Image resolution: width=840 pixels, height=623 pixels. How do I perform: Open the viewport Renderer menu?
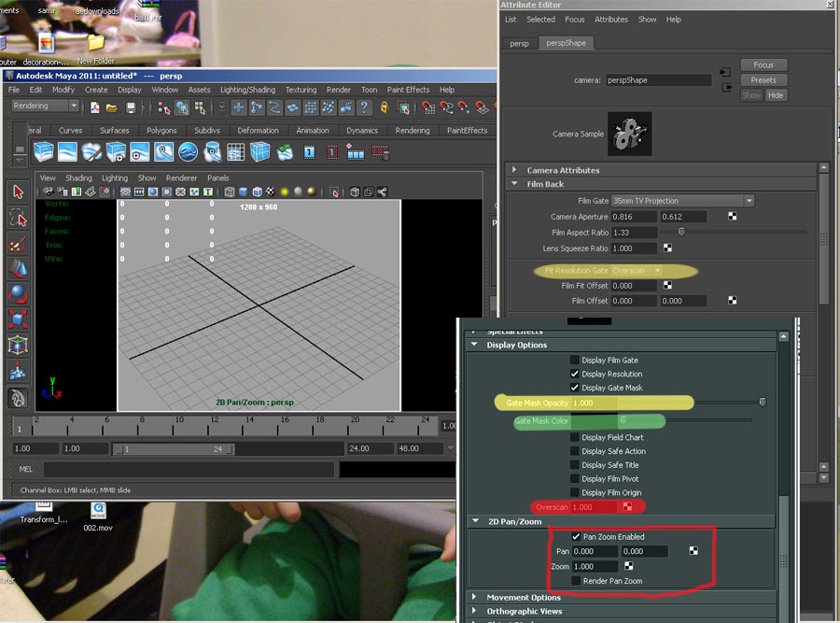pyautogui.click(x=181, y=178)
